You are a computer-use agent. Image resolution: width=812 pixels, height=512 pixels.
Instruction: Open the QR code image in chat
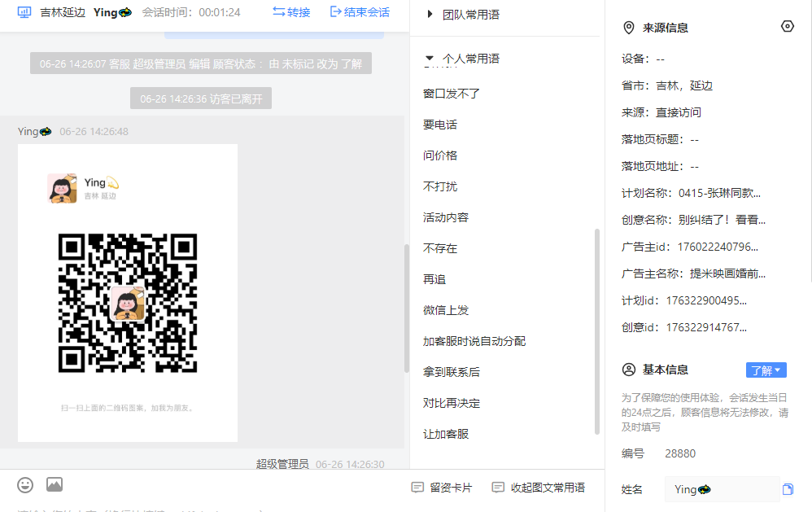pos(128,293)
